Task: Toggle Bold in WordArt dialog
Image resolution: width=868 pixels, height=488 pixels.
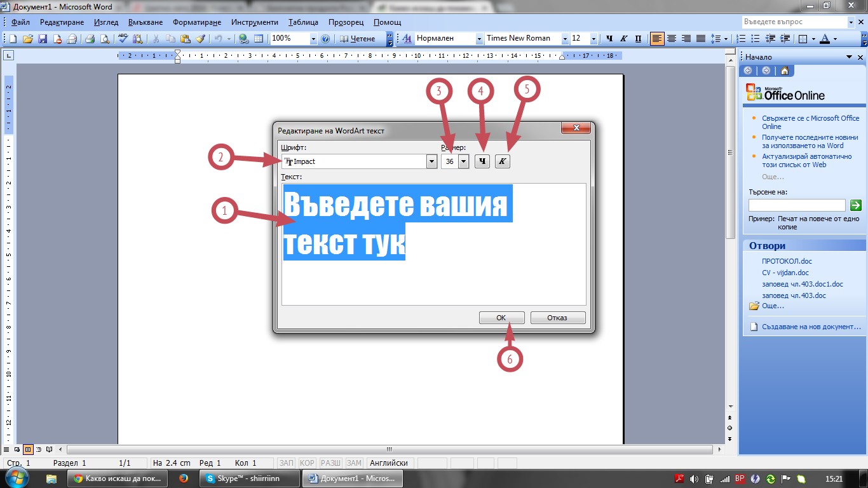Action: (482, 161)
